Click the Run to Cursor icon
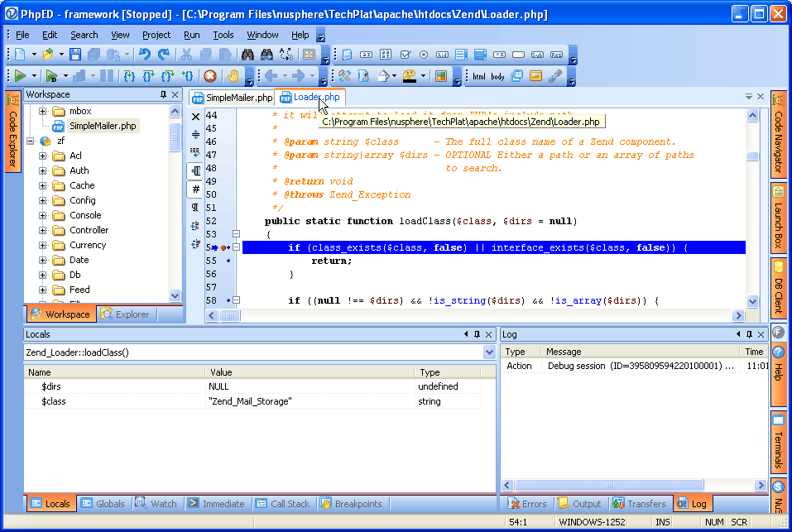This screenshot has height=532, width=792. coord(187,76)
